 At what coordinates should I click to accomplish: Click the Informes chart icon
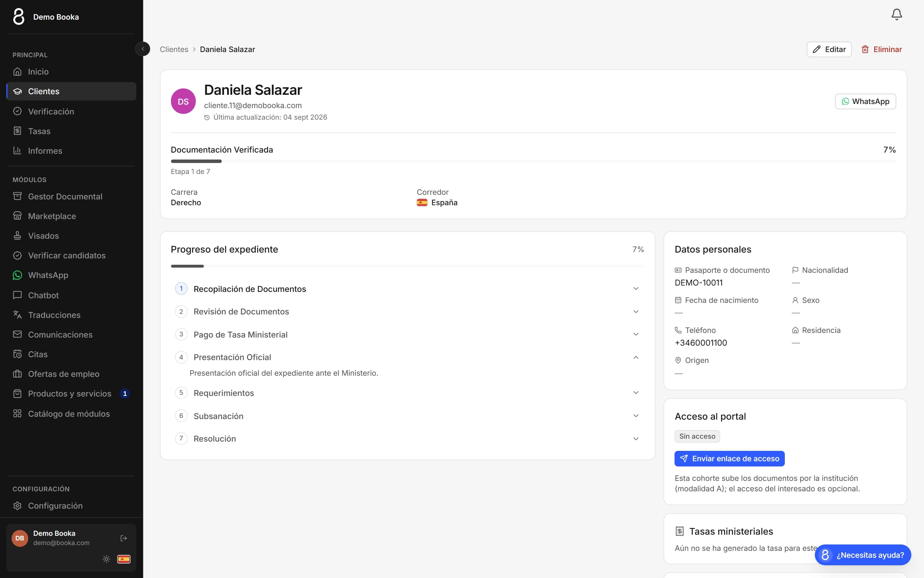point(17,151)
